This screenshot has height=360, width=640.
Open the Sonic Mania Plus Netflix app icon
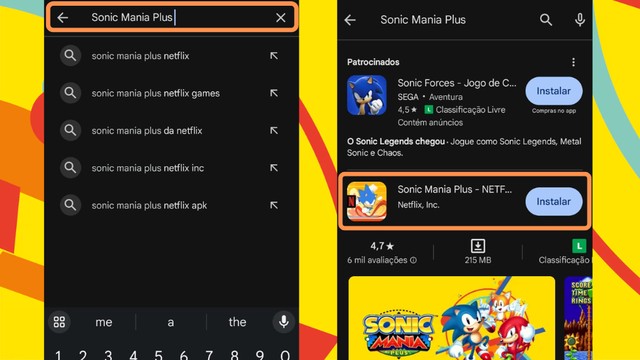pos(367,201)
